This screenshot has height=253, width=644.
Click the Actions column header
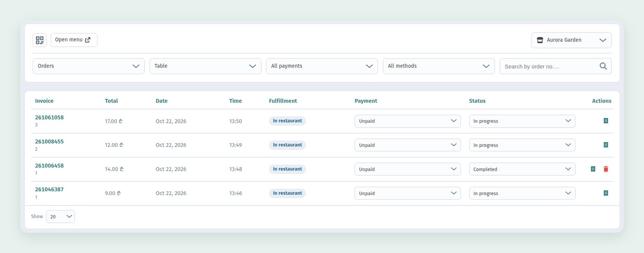602,101
